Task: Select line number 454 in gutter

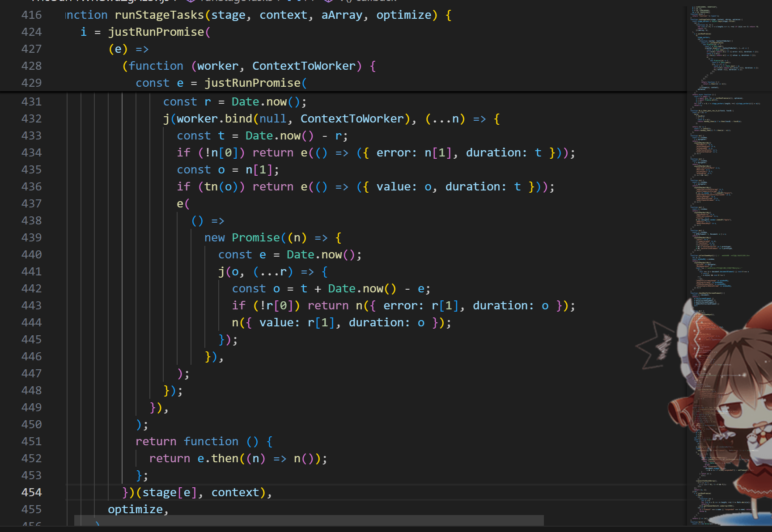Action: tap(31, 493)
